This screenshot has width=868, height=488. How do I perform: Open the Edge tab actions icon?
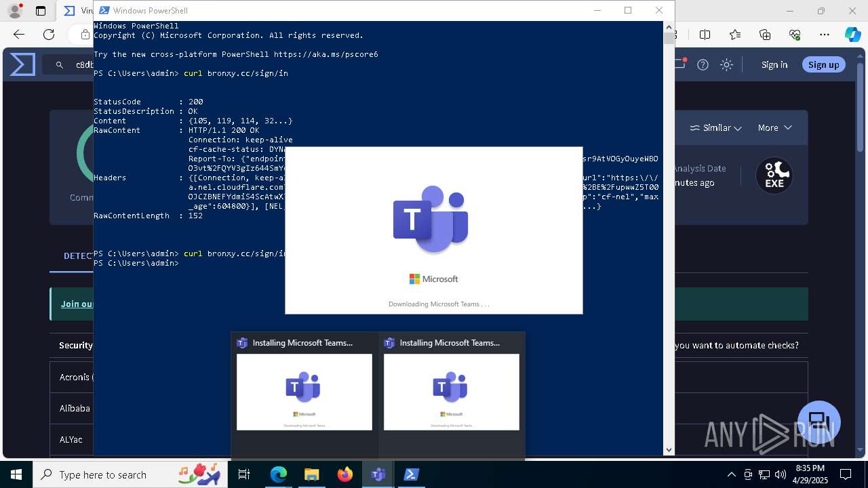(41, 11)
